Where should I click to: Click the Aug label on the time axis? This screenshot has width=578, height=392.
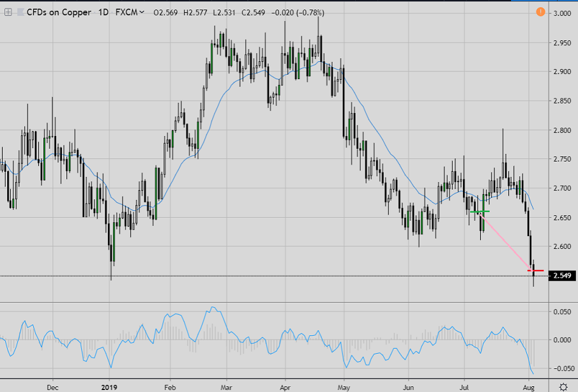pyautogui.click(x=529, y=388)
